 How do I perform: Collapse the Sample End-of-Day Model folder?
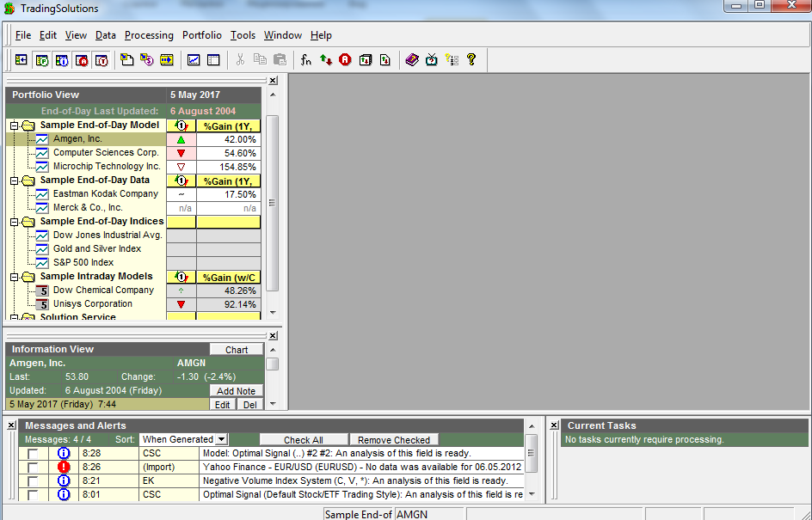click(x=14, y=125)
